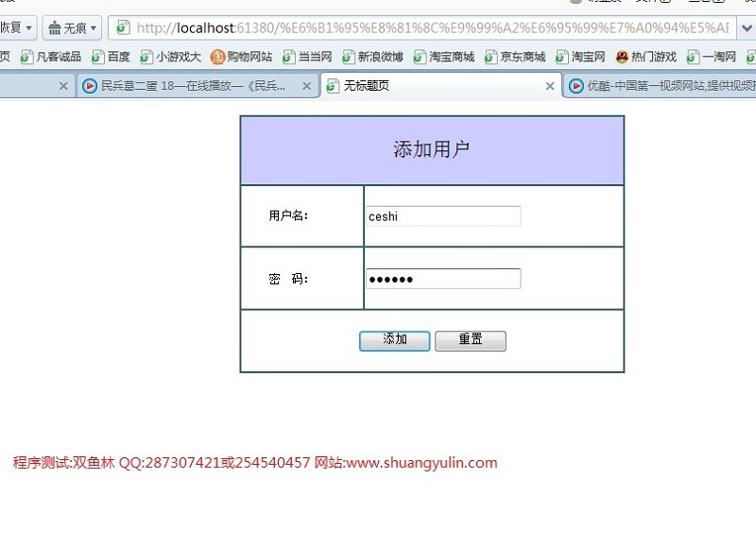
Task: Open the 凡客诚品 bookmark
Action: [51, 57]
